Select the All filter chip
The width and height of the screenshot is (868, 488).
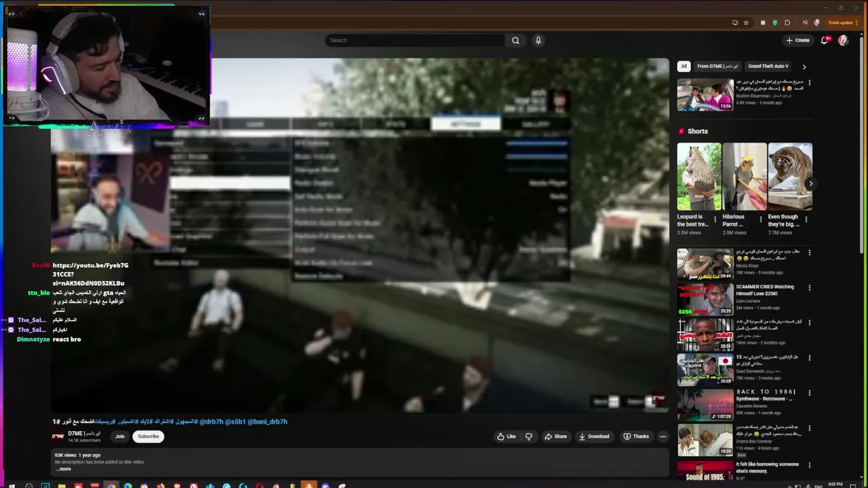[x=684, y=66]
